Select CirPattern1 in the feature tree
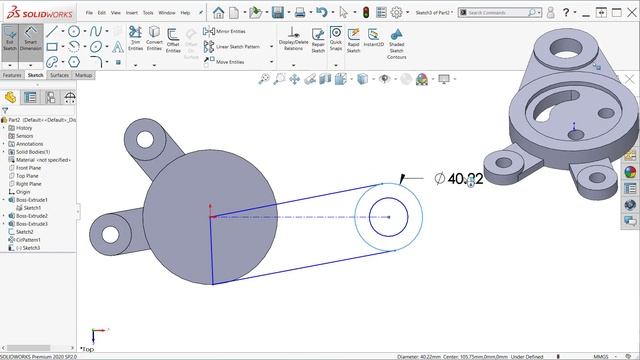The image size is (640, 360). [24, 240]
